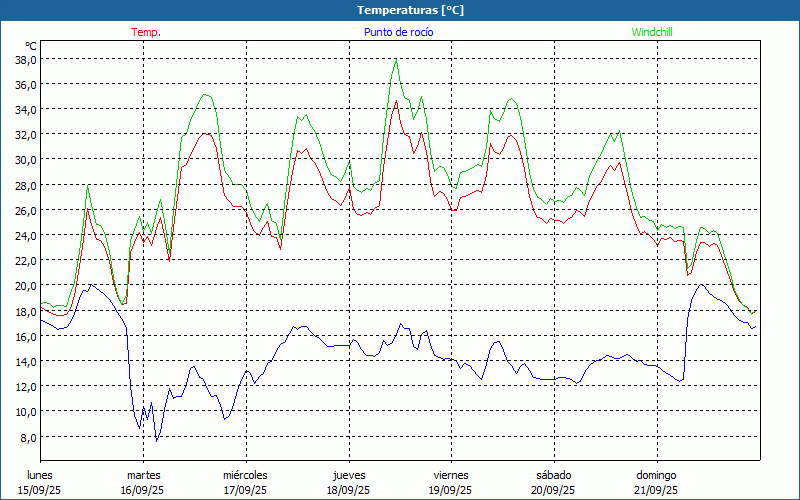Select the 'martes' day label
Image resolution: width=800 pixels, height=500 pixels.
143,475
